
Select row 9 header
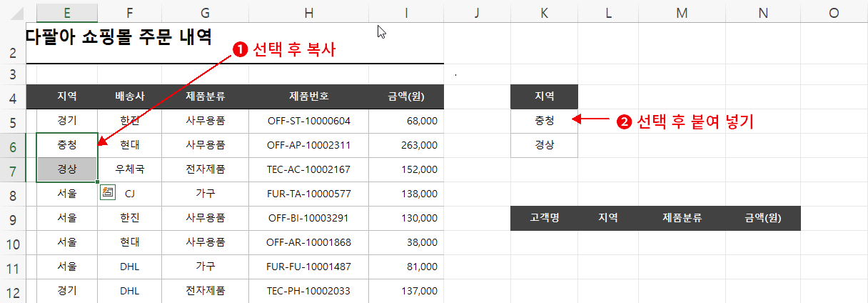13,218
